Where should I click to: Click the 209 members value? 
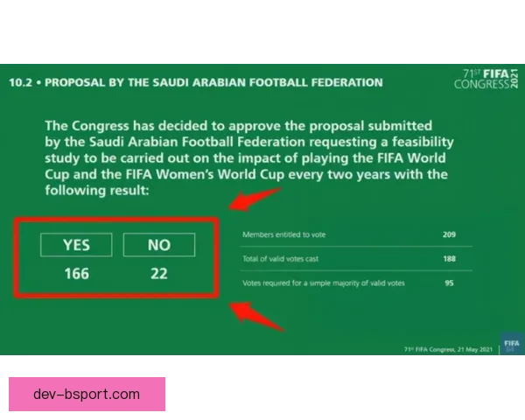pyautogui.click(x=450, y=234)
